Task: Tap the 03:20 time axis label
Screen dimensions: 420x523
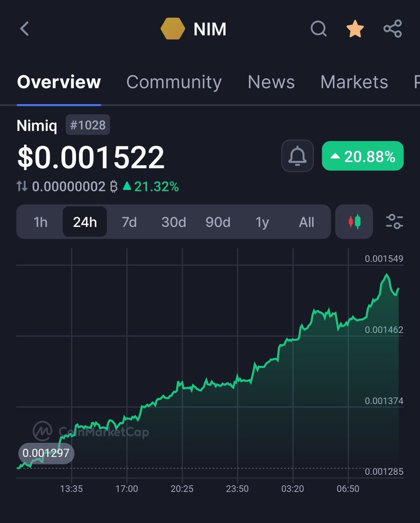Action: coord(293,489)
